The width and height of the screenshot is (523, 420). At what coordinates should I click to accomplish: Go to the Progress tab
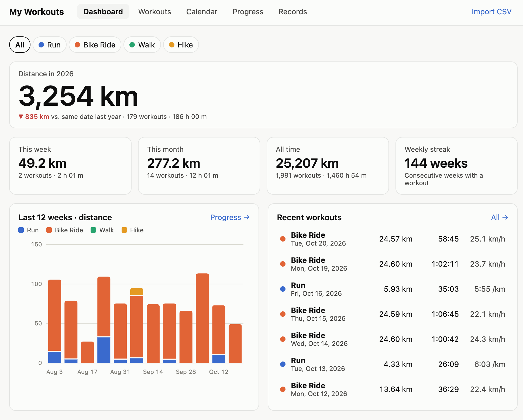[248, 12]
